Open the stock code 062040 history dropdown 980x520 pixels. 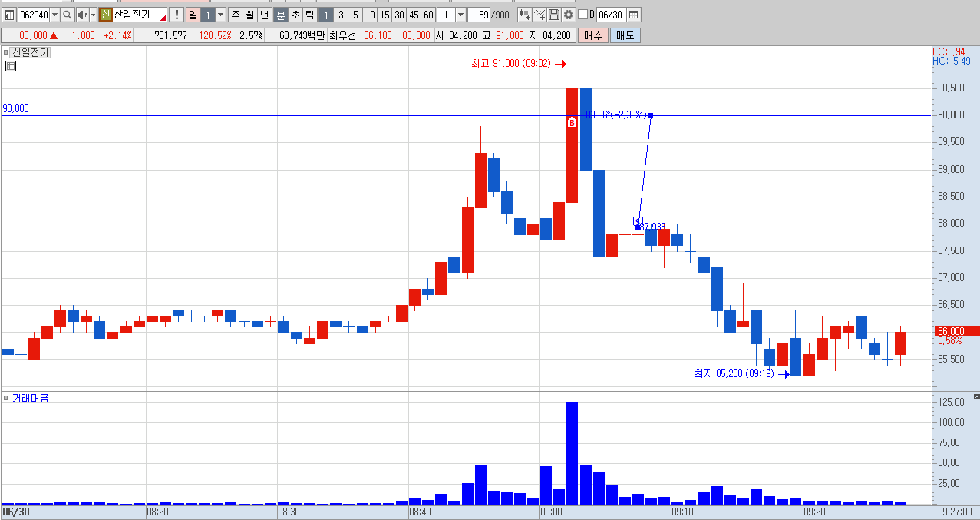click(x=54, y=15)
